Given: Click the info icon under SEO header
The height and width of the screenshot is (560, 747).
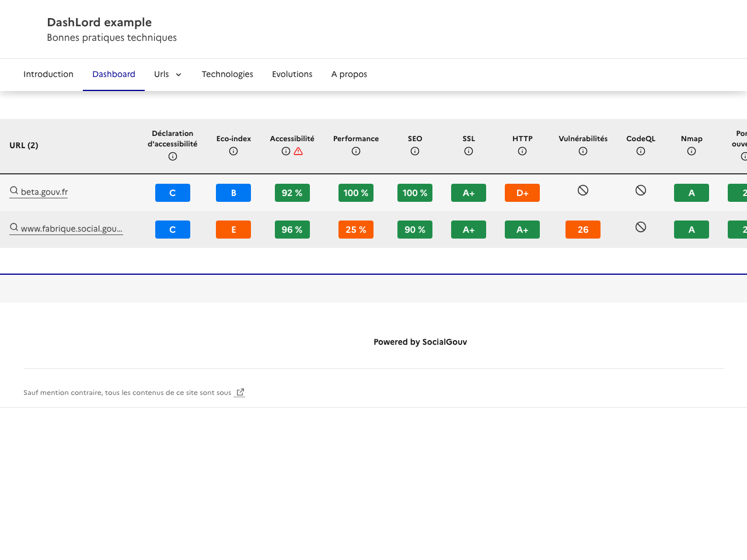Looking at the screenshot, I should click(x=415, y=151).
